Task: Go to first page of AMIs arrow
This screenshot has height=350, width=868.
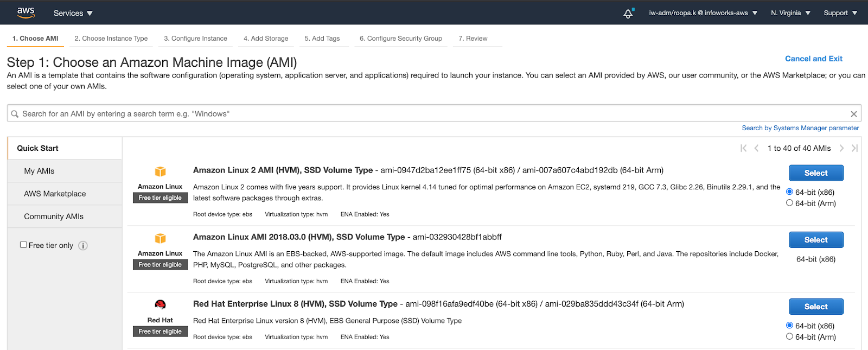Action: coord(743,148)
